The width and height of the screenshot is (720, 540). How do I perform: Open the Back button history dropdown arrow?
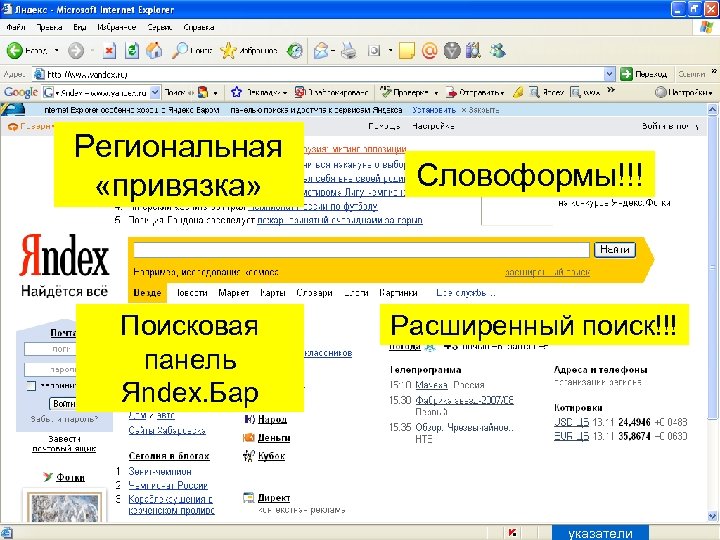click(56, 50)
